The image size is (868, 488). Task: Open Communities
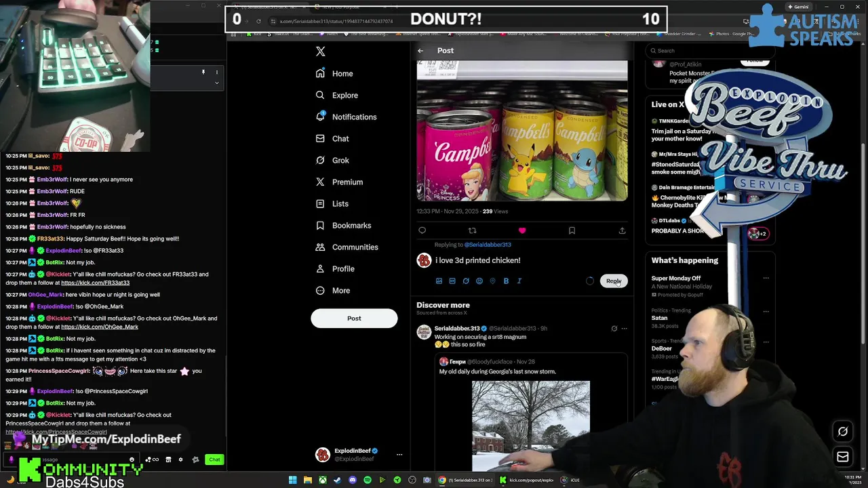347,247
